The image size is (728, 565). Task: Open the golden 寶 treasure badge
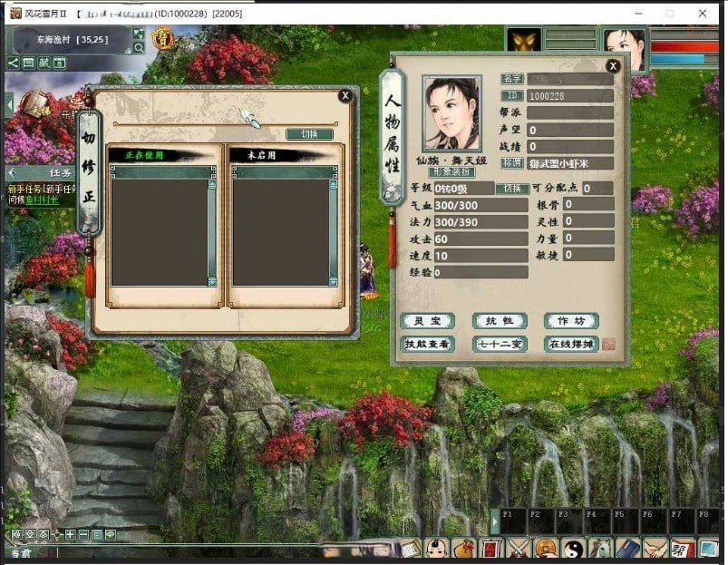[x=162, y=37]
